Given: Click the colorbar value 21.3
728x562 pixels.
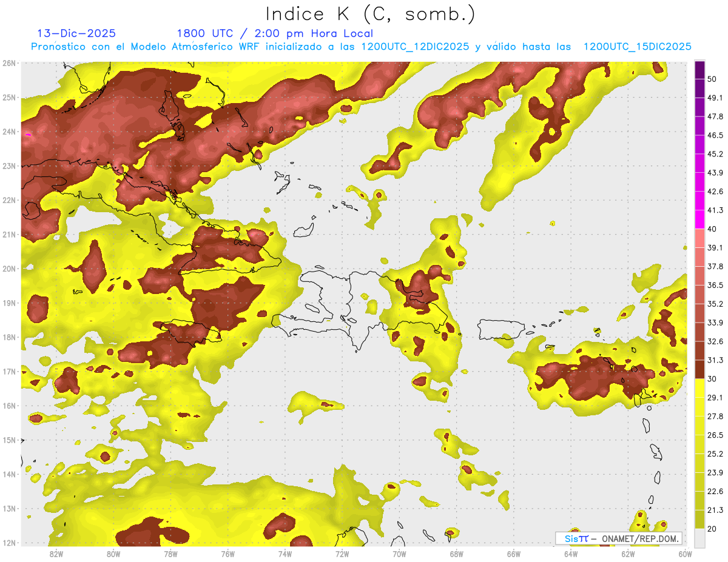Looking at the screenshot, I should (x=715, y=510).
